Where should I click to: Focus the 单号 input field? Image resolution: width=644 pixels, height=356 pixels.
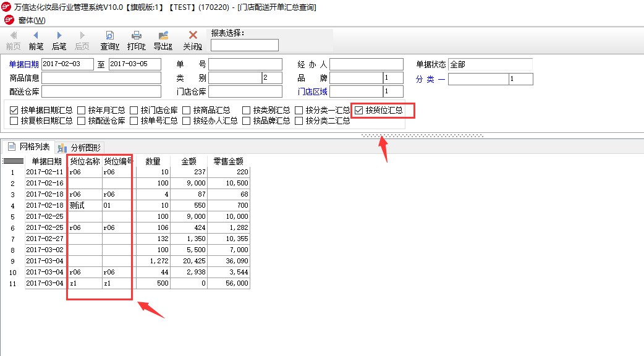click(245, 64)
